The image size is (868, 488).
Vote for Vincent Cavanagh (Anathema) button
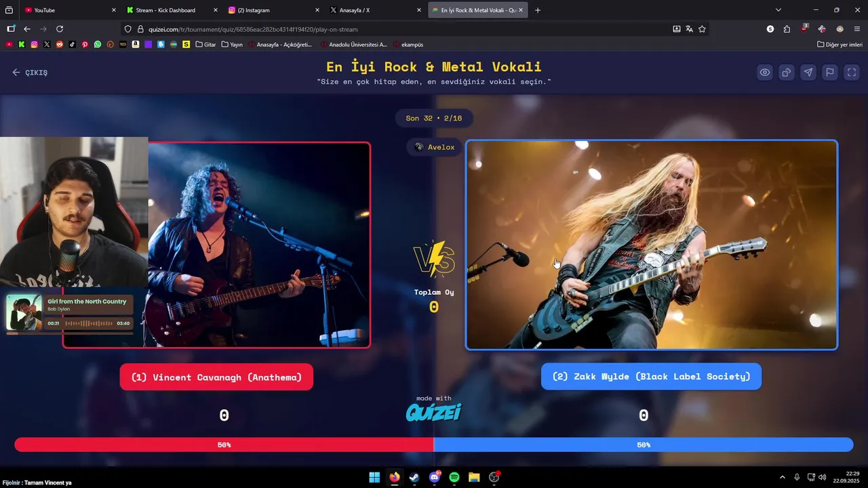click(216, 377)
